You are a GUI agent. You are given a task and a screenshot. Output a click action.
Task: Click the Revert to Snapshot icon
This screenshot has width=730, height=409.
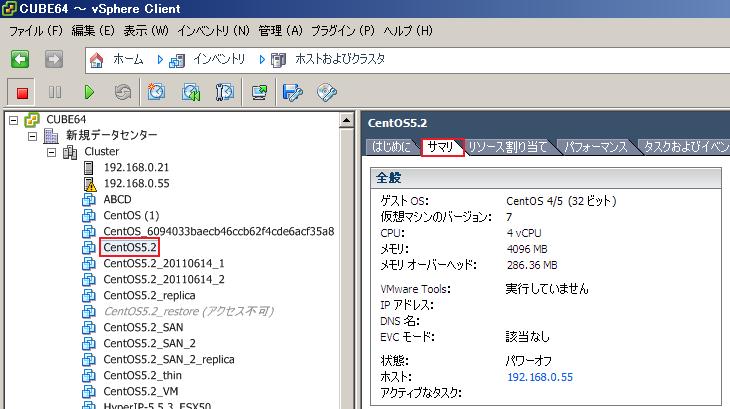tap(191, 92)
